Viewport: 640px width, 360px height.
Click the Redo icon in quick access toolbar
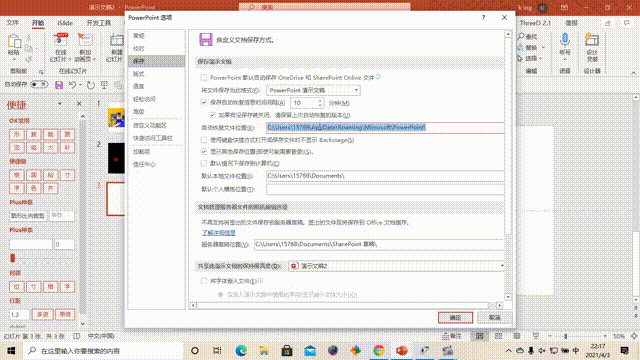[91, 85]
